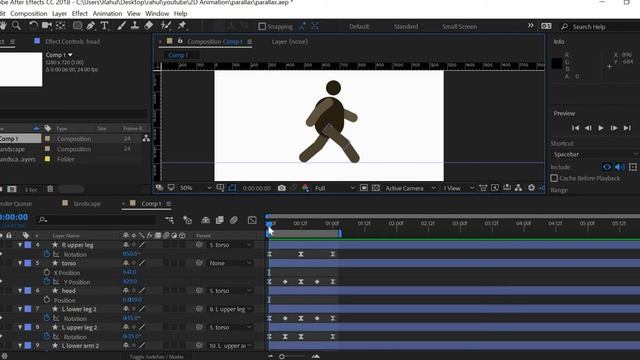Toggle X Position stopwatch for torso

47,272
